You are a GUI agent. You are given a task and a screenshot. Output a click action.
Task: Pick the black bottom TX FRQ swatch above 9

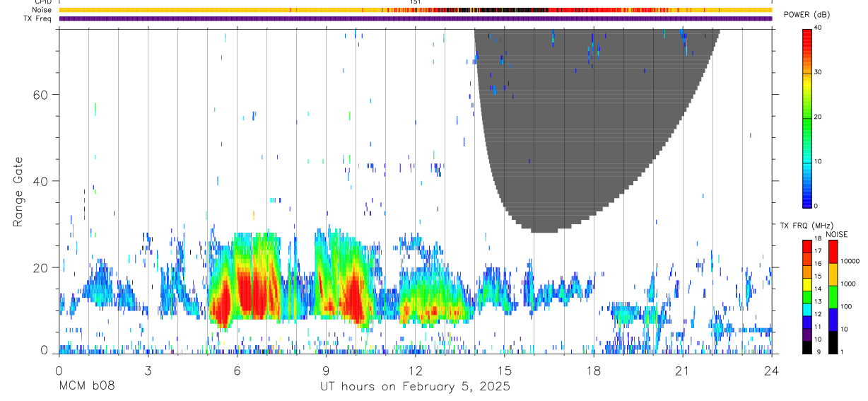coord(807,347)
